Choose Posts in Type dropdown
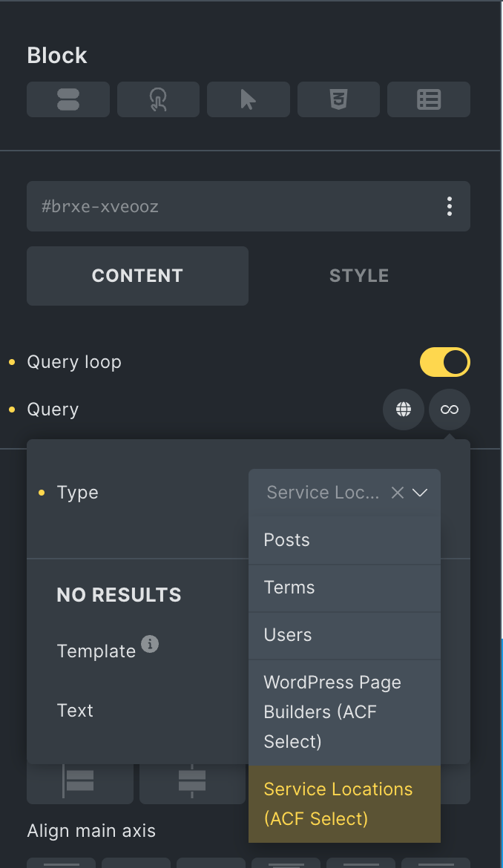The width and height of the screenshot is (503, 868). point(345,540)
